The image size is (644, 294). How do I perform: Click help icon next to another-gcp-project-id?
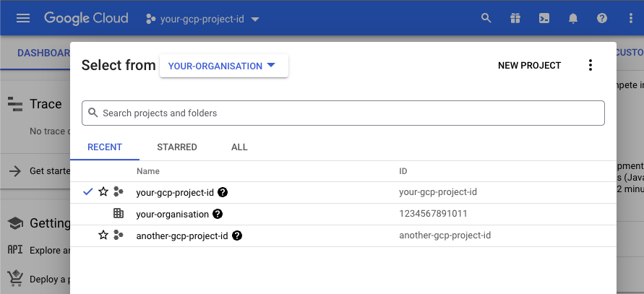pyautogui.click(x=237, y=235)
